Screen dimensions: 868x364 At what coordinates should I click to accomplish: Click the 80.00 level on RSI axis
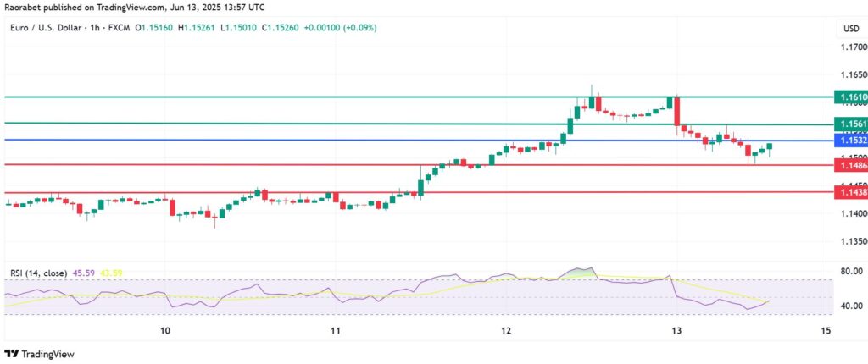click(x=848, y=272)
